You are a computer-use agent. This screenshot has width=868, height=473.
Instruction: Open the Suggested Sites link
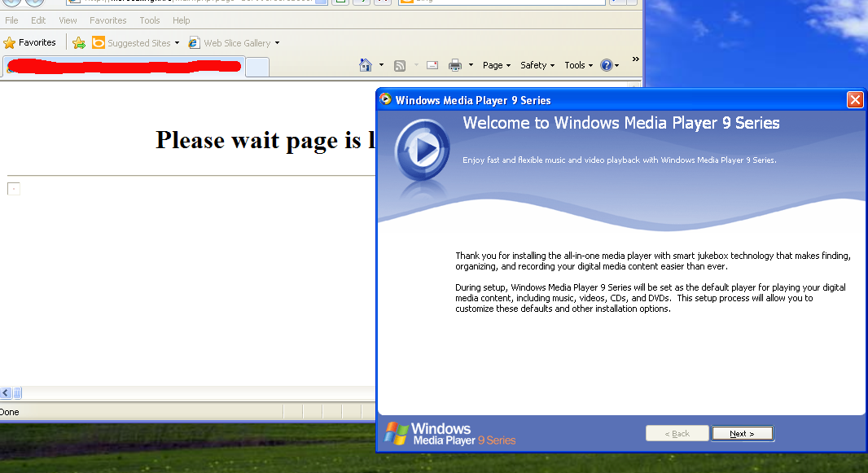131,42
